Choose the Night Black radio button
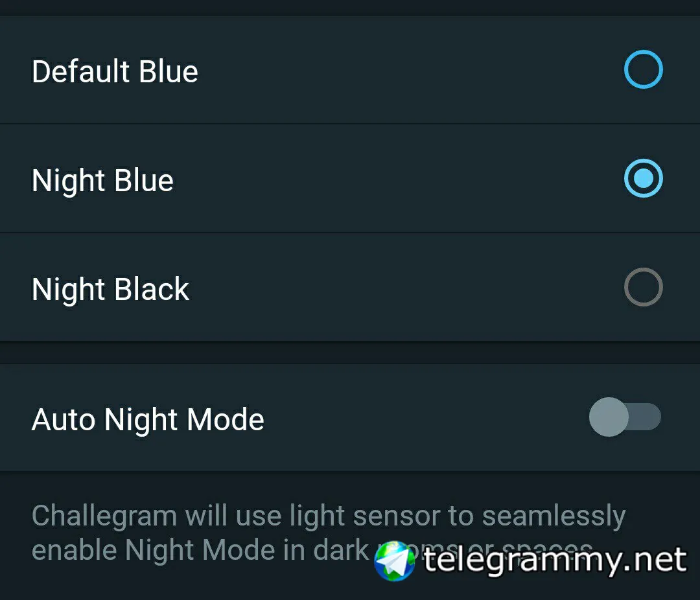The width and height of the screenshot is (700, 600). point(643,287)
